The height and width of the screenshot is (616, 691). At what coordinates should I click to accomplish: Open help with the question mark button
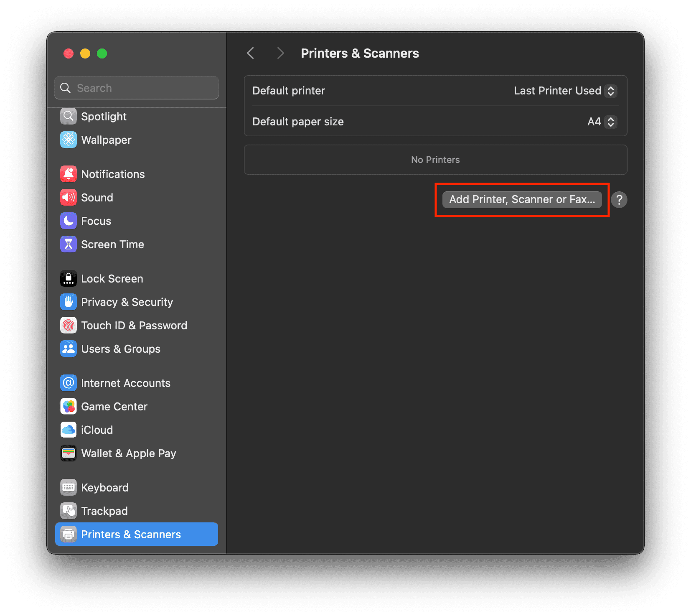coord(619,200)
